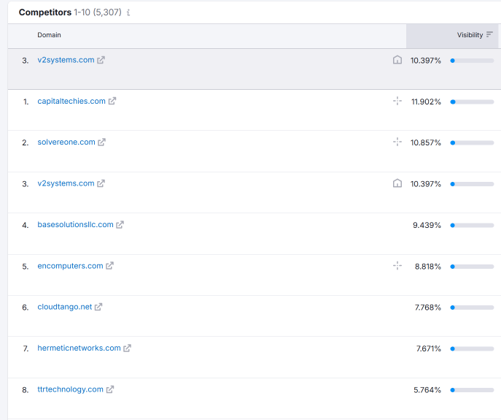
Task: Open external link icon next to encomputers.com
Action: (110, 266)
